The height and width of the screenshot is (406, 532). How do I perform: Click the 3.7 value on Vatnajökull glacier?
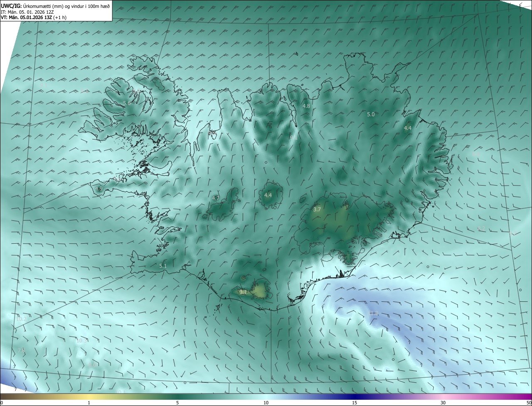tap(317, 210)
